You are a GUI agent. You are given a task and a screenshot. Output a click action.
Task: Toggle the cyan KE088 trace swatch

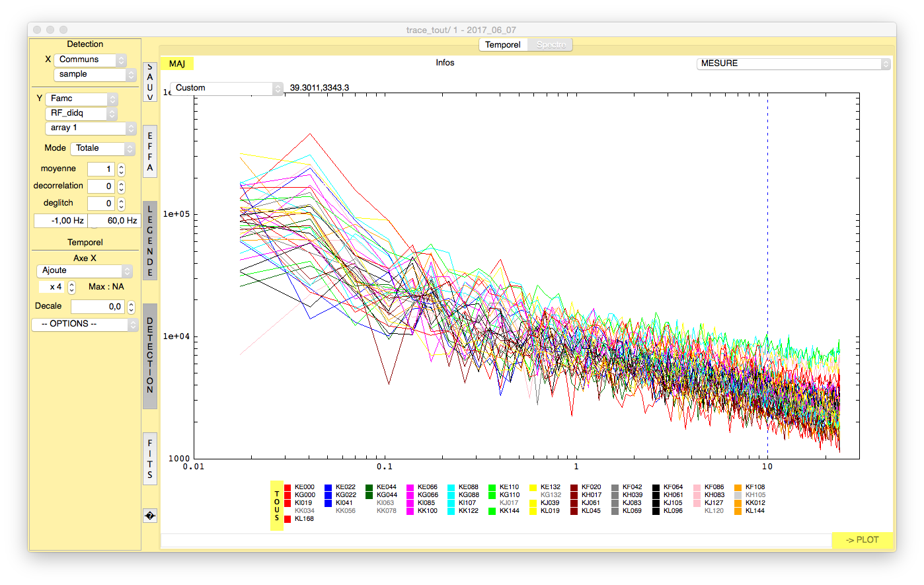point(451,487)
